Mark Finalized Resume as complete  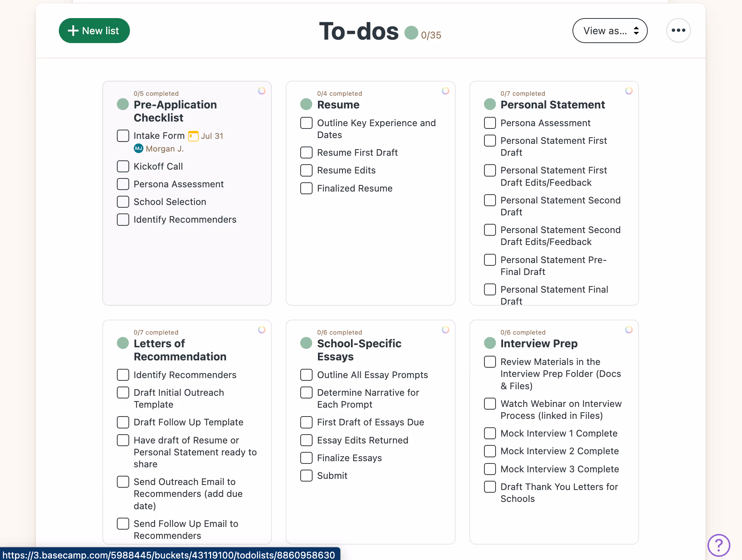click(306, 188)
